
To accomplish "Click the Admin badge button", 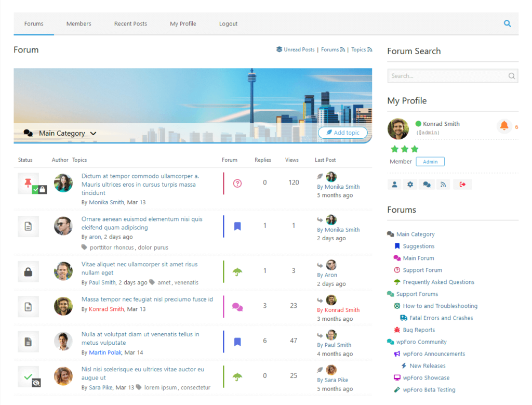I will (430, 162).
